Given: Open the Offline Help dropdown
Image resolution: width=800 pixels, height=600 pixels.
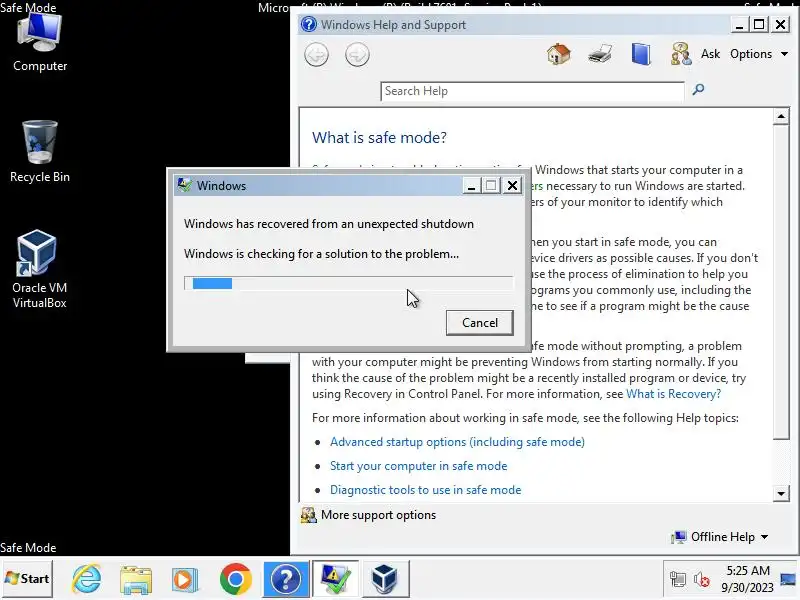Looking at the screenshot, I should 720,537.
